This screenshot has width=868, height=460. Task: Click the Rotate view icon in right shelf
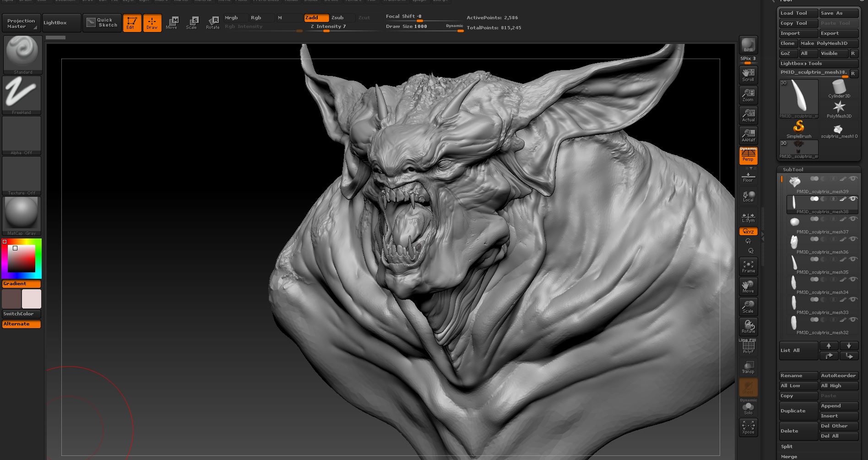tap(748, 327)
